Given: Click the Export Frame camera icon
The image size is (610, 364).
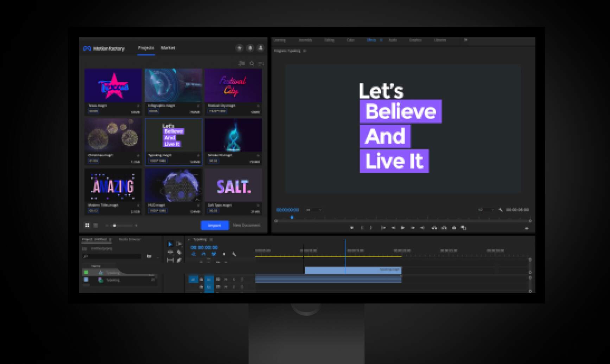Looking at the screenshot, I should pos(454,228).
